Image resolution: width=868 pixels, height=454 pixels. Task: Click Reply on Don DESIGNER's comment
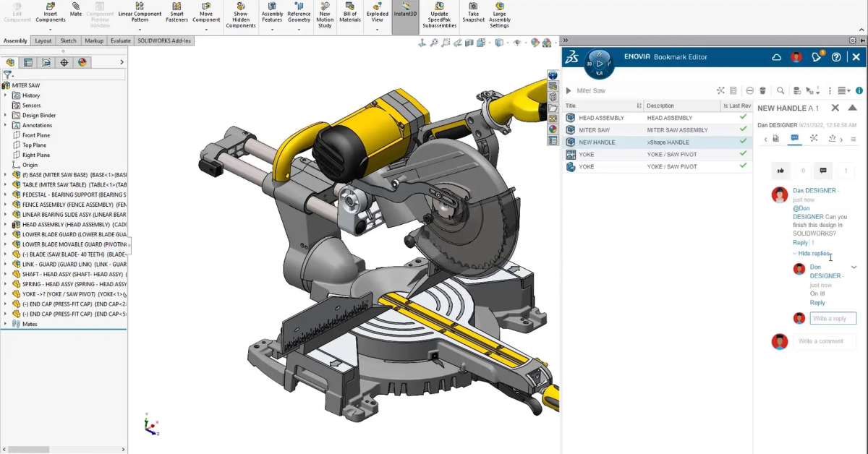coord(817,302)
